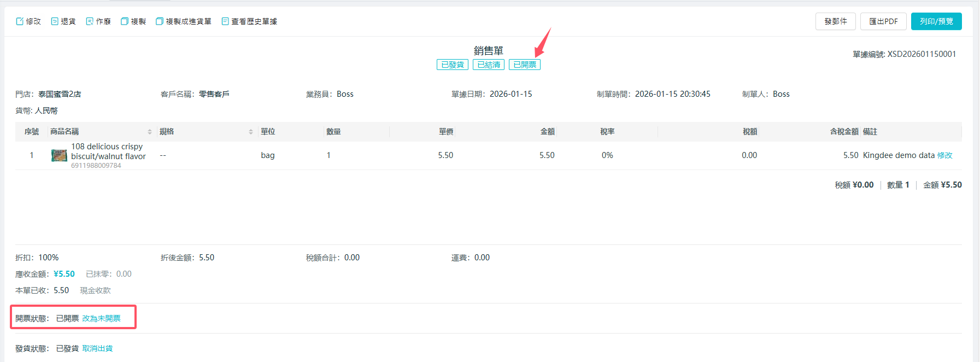Click the 作廢 void icon
The width and height of the screenshot is (980, 362).
(x=90, y=21)
